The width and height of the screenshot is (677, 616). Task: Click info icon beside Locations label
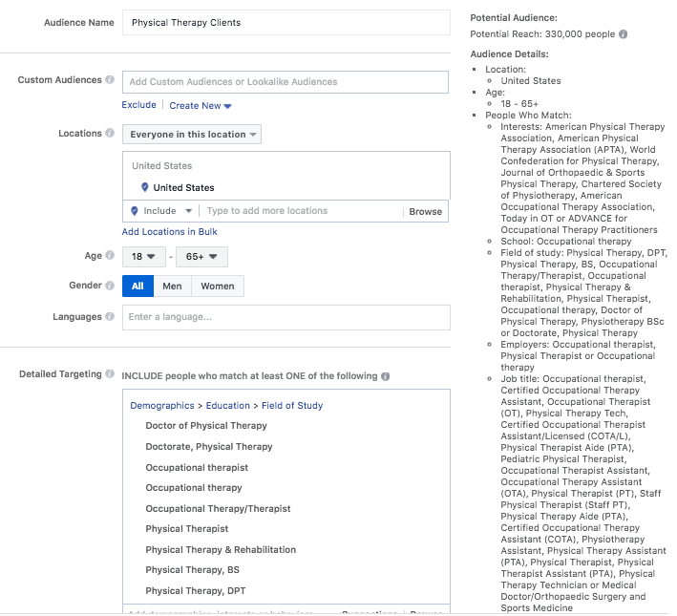[x=110, y=133]
